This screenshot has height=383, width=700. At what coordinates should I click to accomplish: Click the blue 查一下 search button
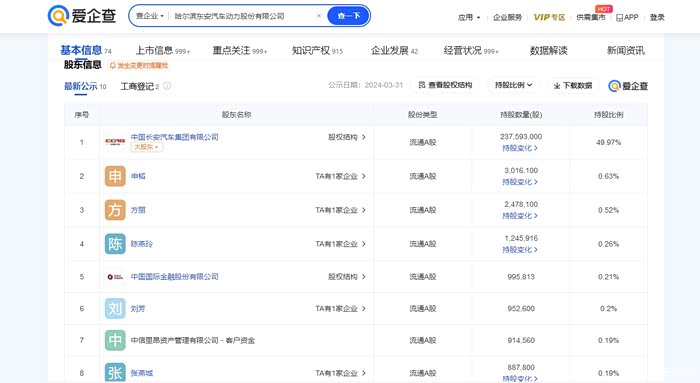click(x=349, y=16)
